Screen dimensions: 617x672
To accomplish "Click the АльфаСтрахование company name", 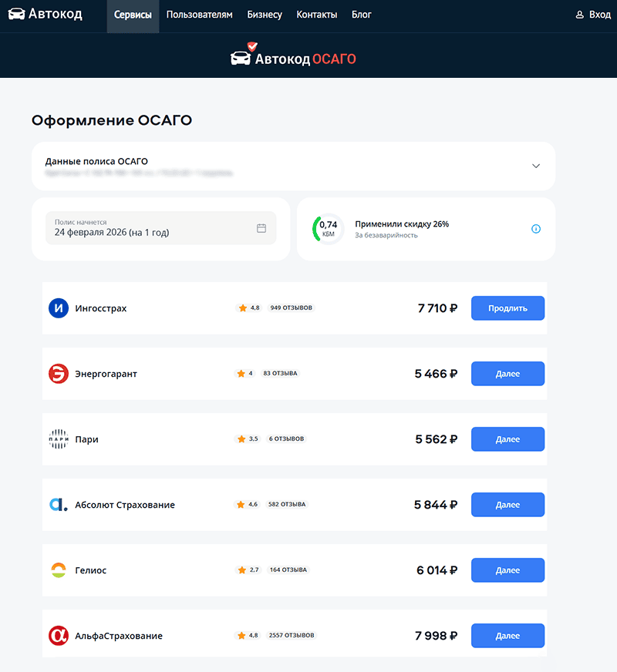I will [119, 636].
